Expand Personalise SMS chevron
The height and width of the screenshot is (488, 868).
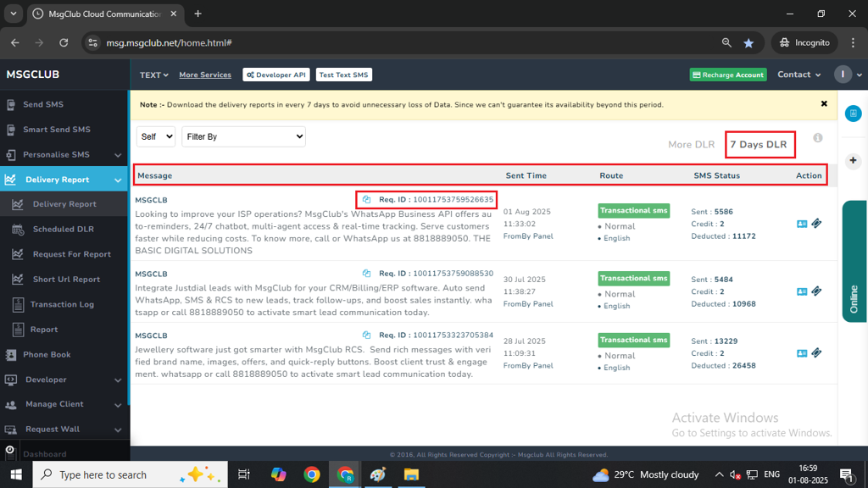tap(118, 156)
